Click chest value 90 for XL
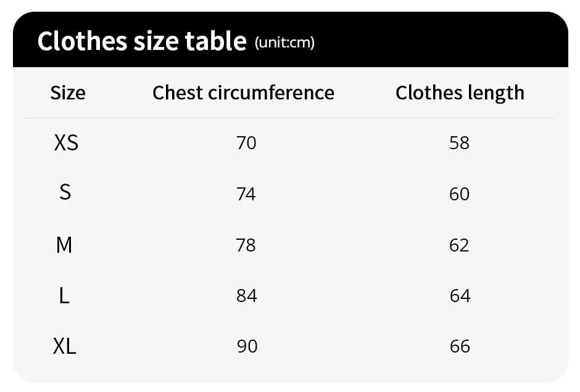 coord(247,346)
